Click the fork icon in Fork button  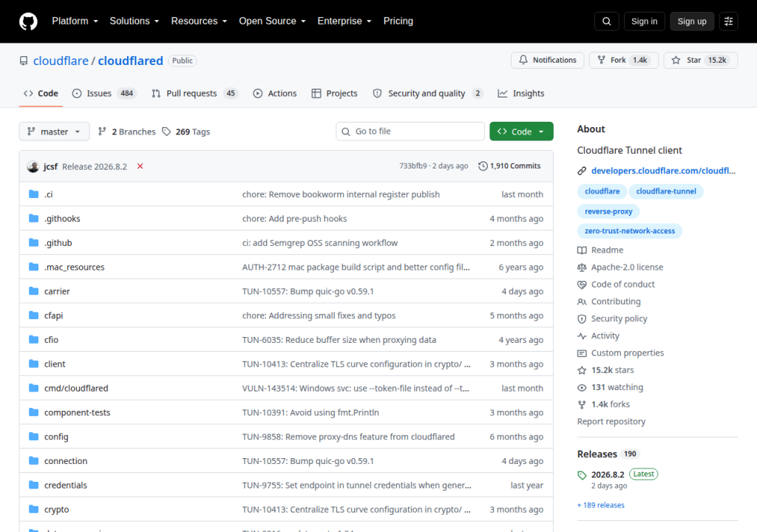pyautogui.click(x=601, y=60)
